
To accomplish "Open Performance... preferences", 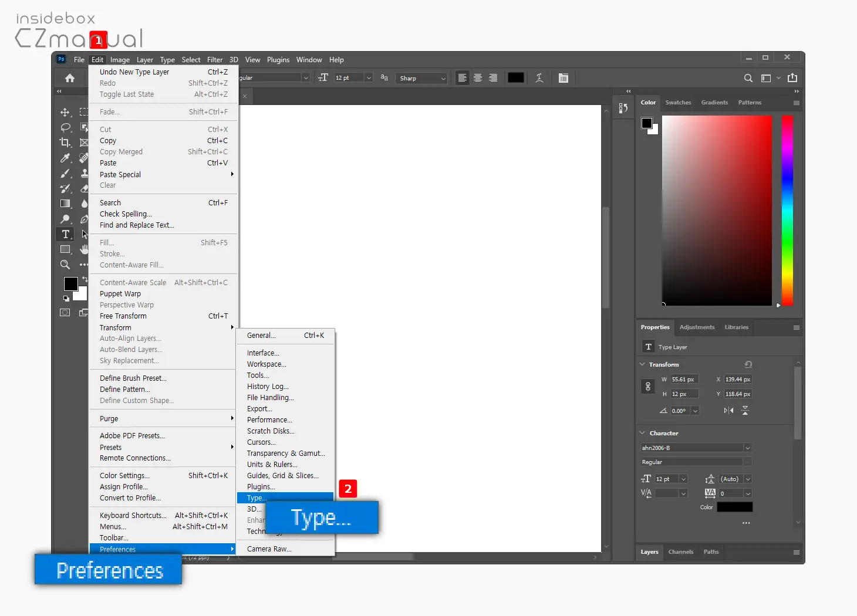I will [285, 420].
